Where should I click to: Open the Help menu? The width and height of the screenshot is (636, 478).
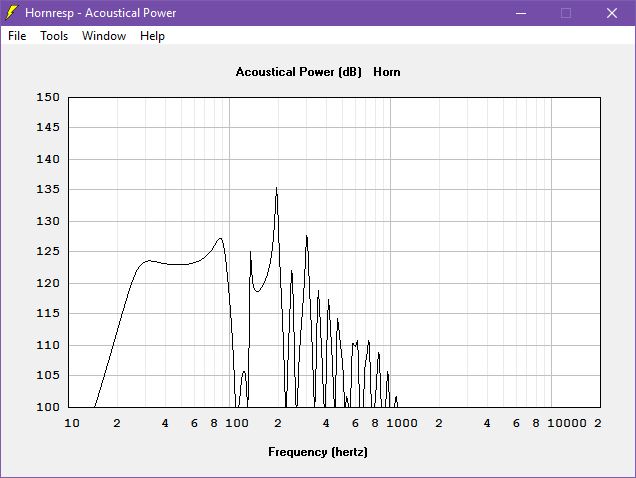[x=152, y=36]
